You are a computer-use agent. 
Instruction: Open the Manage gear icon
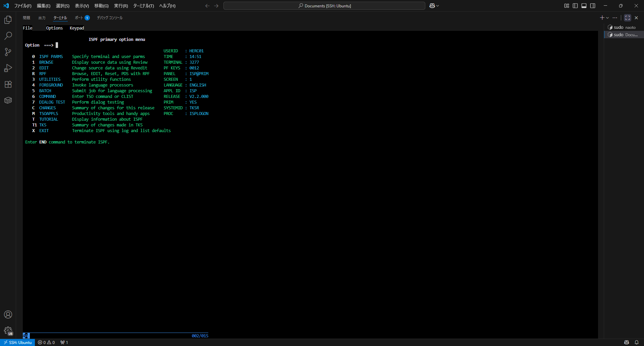8,331
